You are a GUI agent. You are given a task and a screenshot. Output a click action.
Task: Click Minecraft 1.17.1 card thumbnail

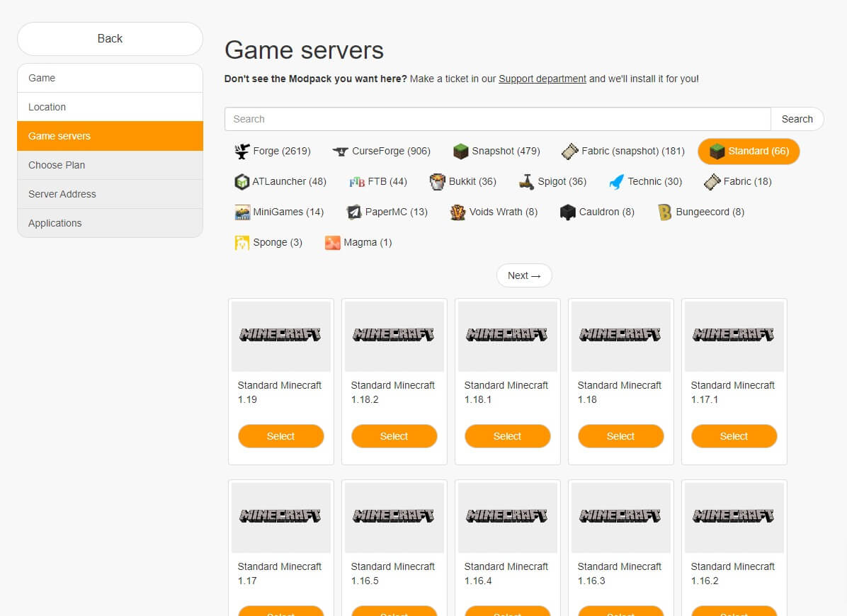734,336
